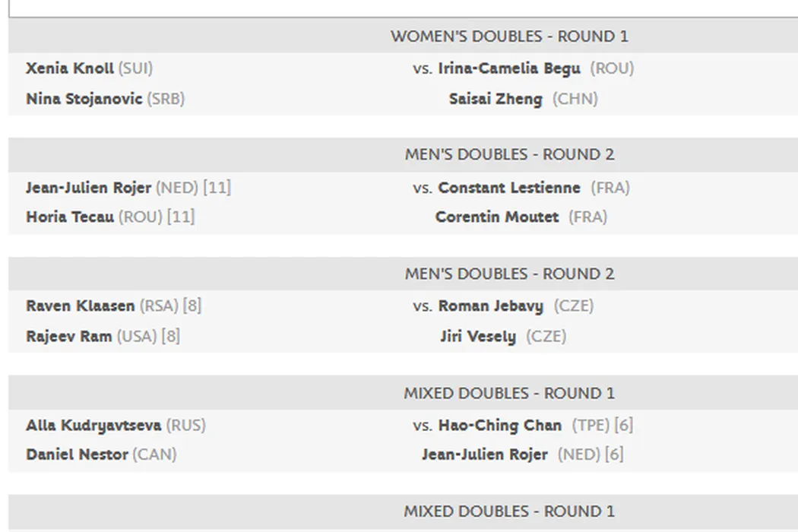Open Constant Lestienne's profile link
The height and width of the screenshot is (532, 798).
pyautogui.click(x=508, y=188)
